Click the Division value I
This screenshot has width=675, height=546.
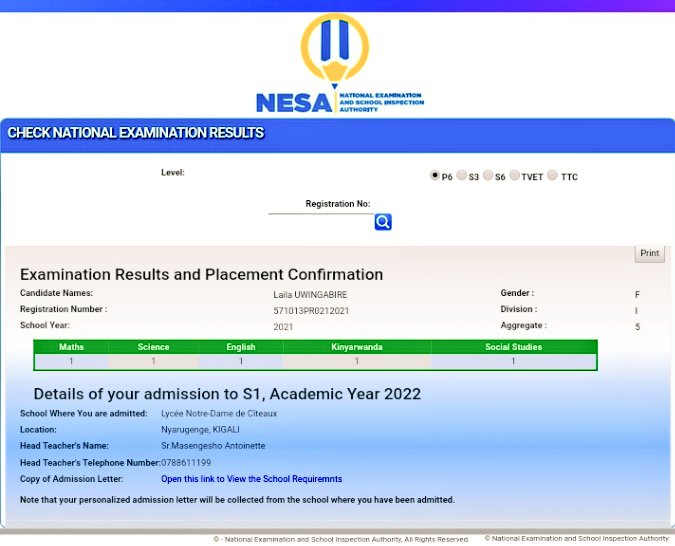[x=636, y=311]
